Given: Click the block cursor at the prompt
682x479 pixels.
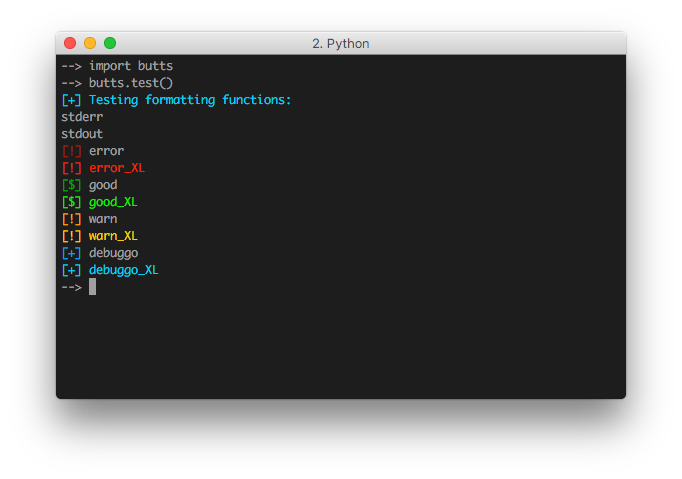Looking at the screenshot, I should pos(93,287).
